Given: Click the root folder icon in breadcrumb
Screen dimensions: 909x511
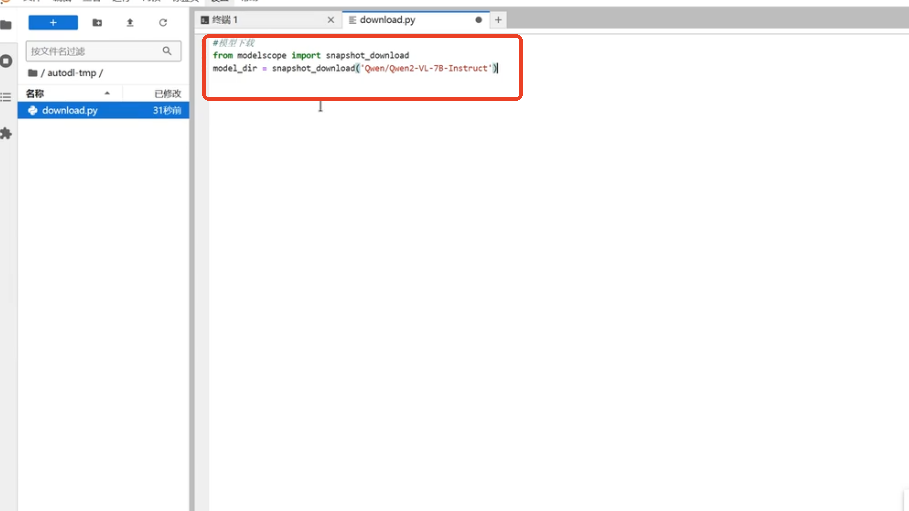Looking at the screenshot, I should coord(32,73).
